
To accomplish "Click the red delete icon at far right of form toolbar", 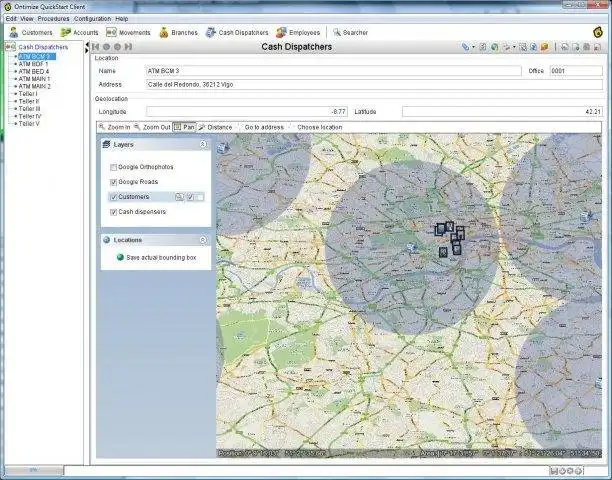I will (x=597, y=47).
